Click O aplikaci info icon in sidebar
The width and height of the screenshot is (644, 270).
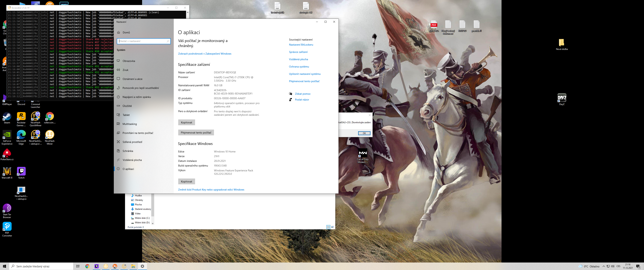pyautogui.click(x=119, y=169)
